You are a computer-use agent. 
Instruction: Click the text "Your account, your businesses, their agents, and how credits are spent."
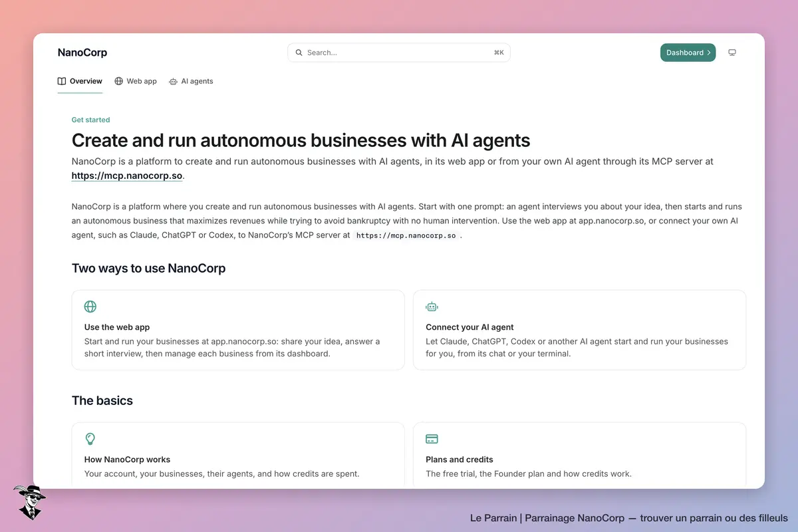[x=222, y=474]
